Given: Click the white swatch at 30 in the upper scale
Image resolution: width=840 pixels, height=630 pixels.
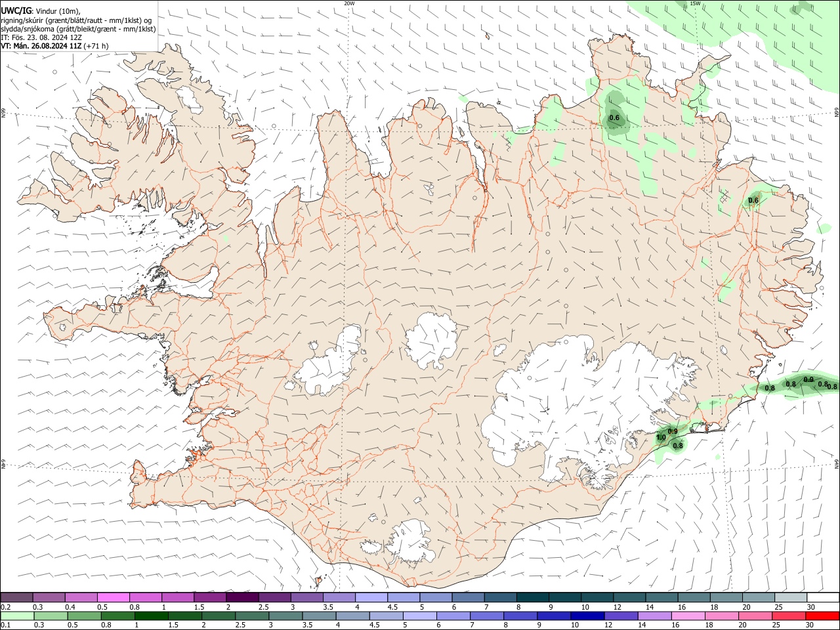Looking at the screenshot, I should click(x=823, y=598).
